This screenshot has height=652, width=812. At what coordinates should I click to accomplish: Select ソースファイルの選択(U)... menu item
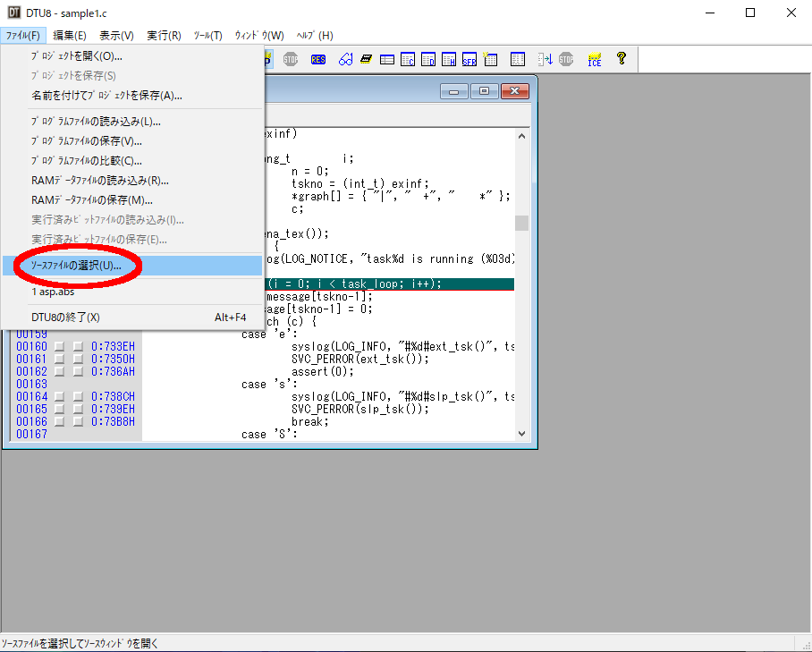132,265
